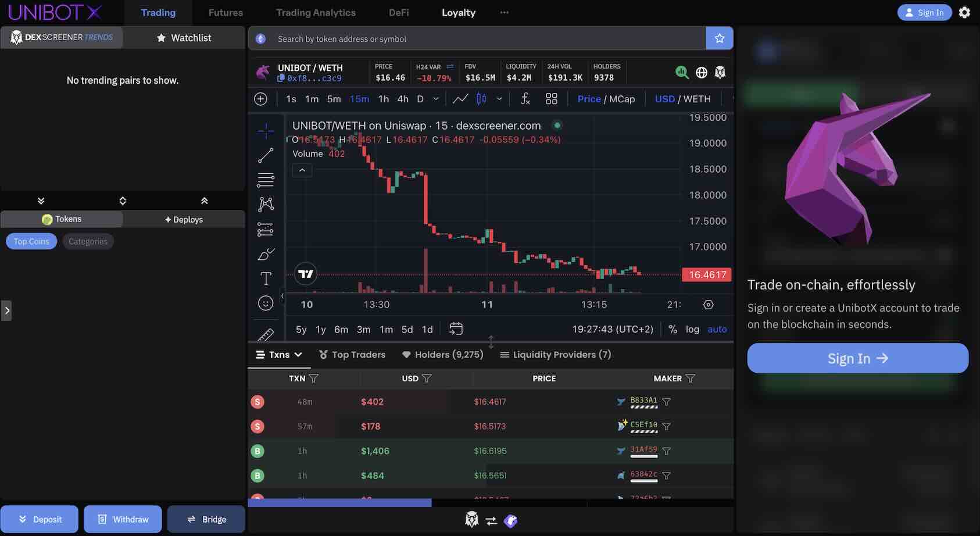Expand the Txns filter dropdown
The image size is (980, 536).
tap(299, 354)
